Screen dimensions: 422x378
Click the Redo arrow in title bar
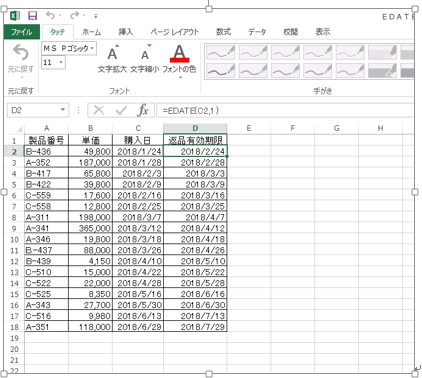(x=75, y=15)
